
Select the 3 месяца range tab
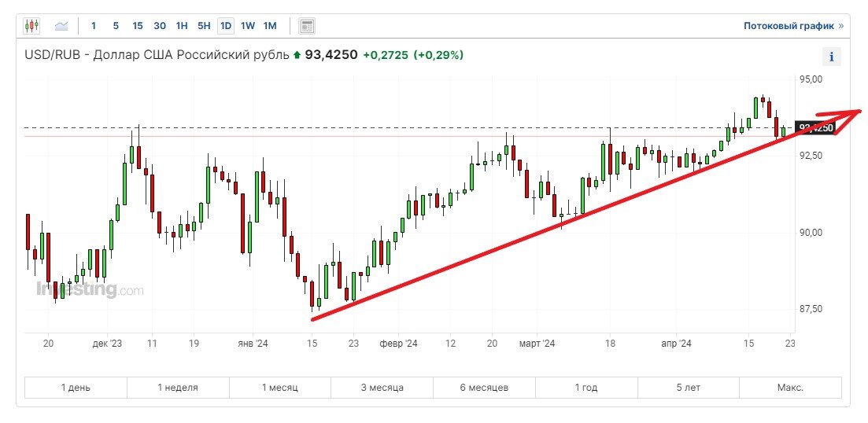[x=382, y=388]
